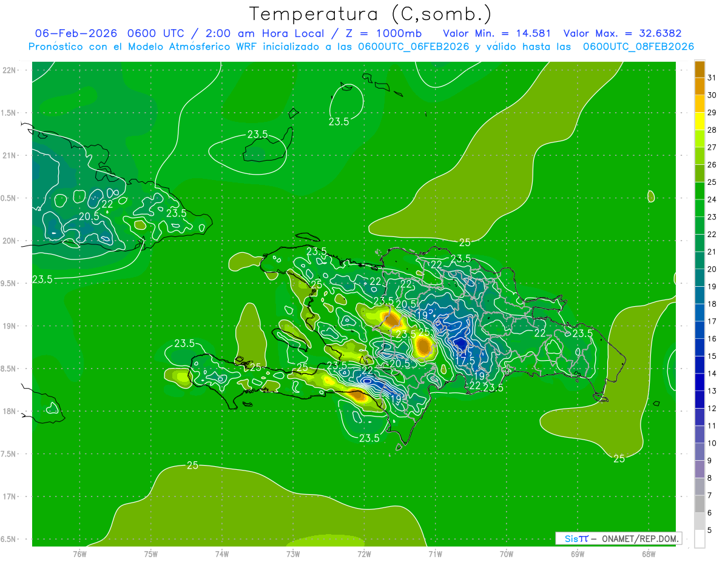
Task: Click the "Valor Min. = 14.581" readout
Action: [x=497, y=33]
